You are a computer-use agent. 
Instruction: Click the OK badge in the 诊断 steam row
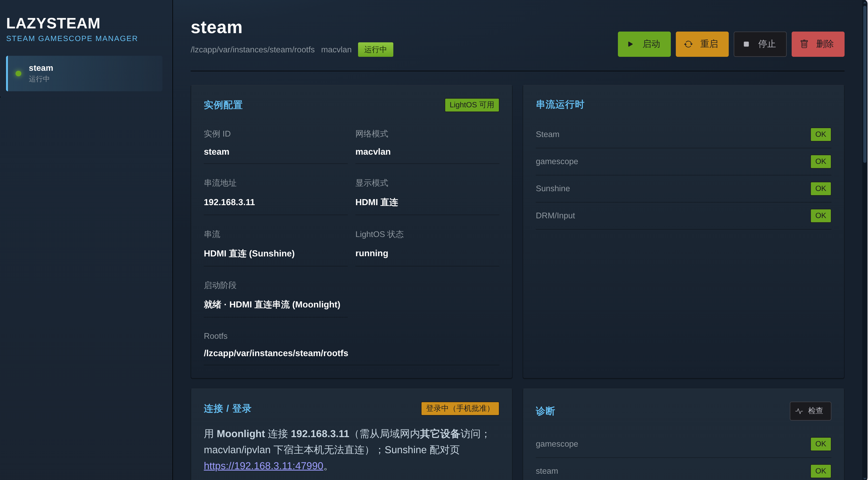[821, 471]
